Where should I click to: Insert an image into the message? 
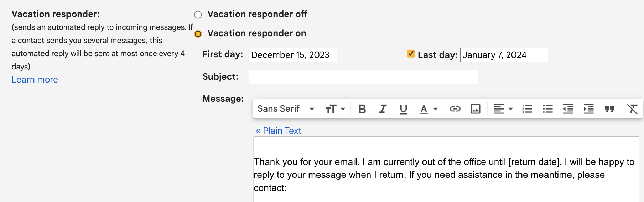click(x=476, y=109)
